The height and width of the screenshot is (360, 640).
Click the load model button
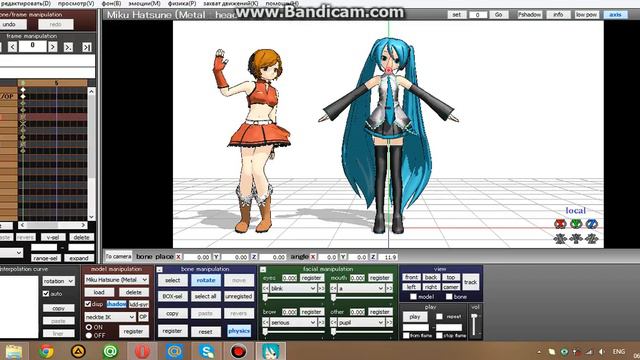pos(99,292)
